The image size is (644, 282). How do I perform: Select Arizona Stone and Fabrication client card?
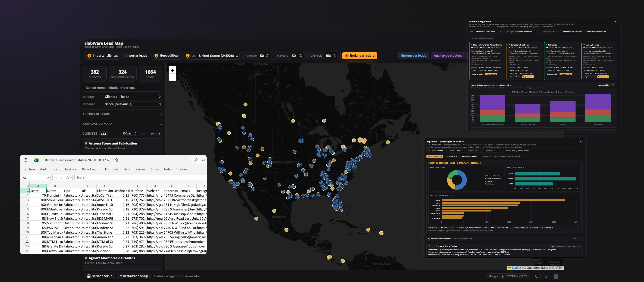[122, 145]
